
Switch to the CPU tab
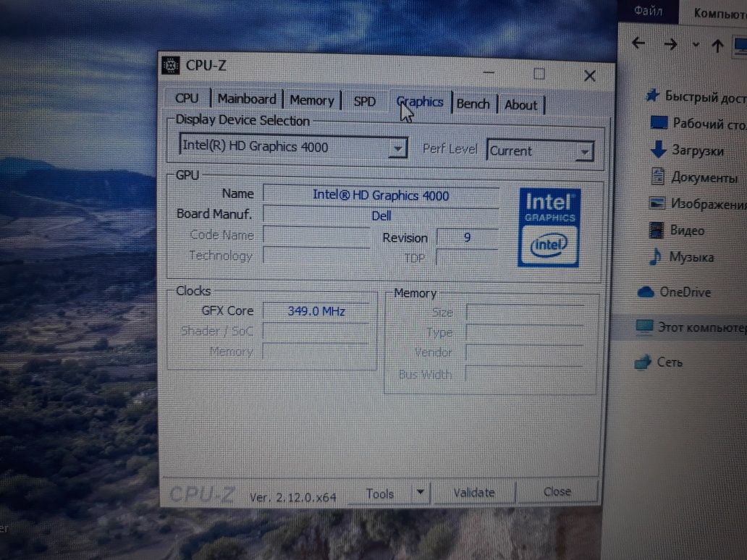[x=186, y=98]
